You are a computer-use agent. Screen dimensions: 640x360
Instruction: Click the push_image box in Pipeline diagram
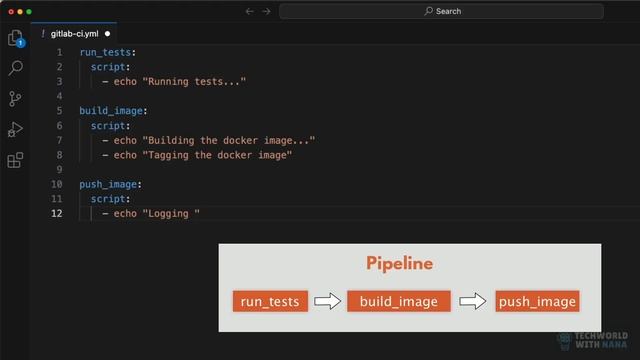coord(537,301)
